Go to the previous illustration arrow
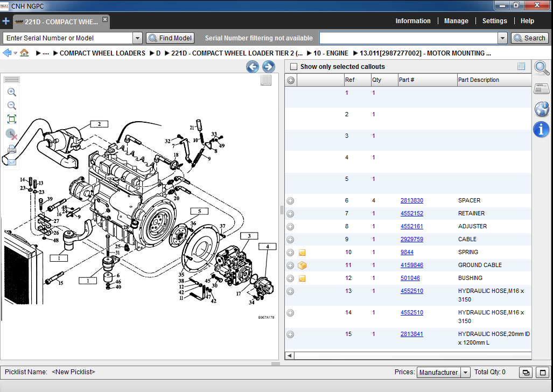The width and height of the screenshot is (553, 392). pyautogui.click(x=253, y=67)
